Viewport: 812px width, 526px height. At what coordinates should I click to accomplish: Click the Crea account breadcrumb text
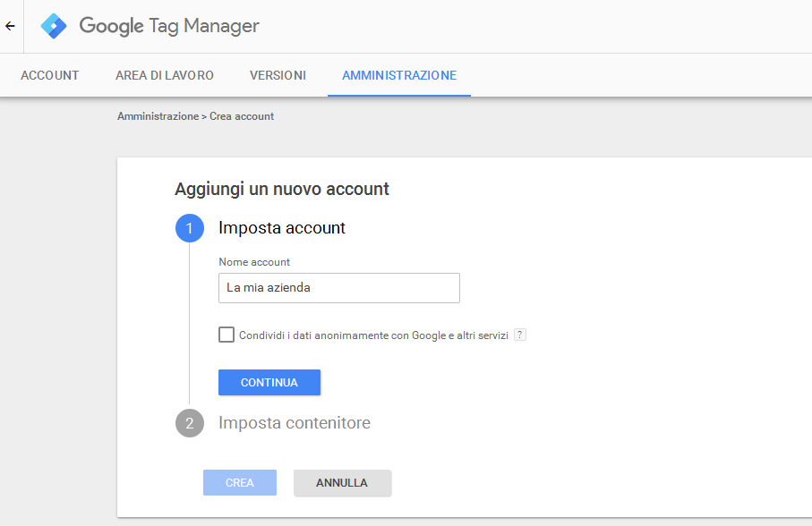pos(242,116)
